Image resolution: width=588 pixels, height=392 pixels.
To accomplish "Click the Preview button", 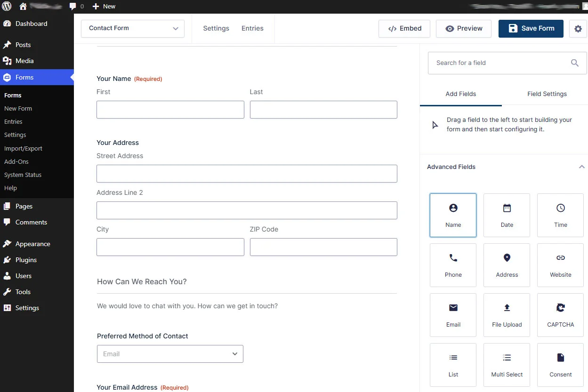I will [463, 28].
